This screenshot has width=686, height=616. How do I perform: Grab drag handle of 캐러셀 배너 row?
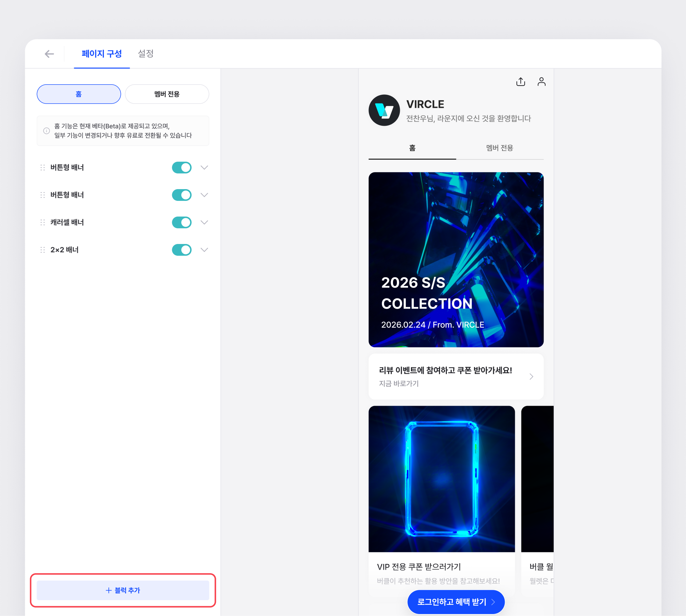tap(43, 222)
